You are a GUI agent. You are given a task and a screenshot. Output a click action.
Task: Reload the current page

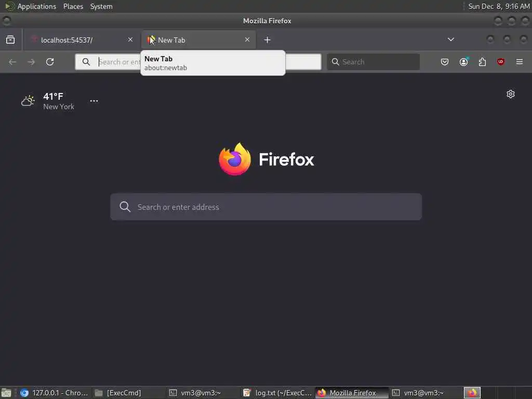point(50,62)
